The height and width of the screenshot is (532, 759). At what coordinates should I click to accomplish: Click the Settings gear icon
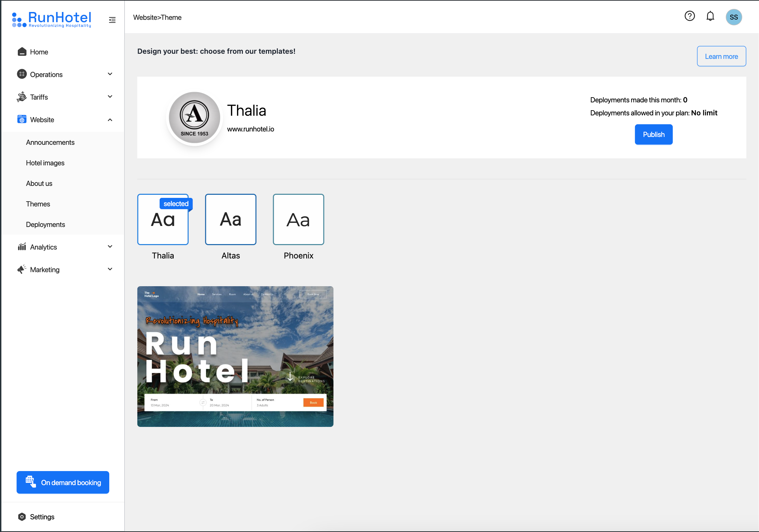(22, 517)
